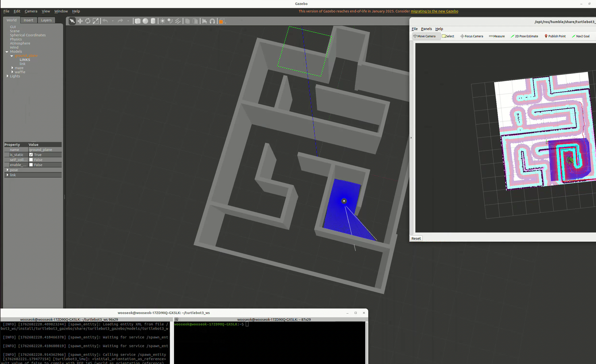Image resolution: width=596 pixels, height=364 pixels.
Task: Switch to the World tab
Action: 12,20
